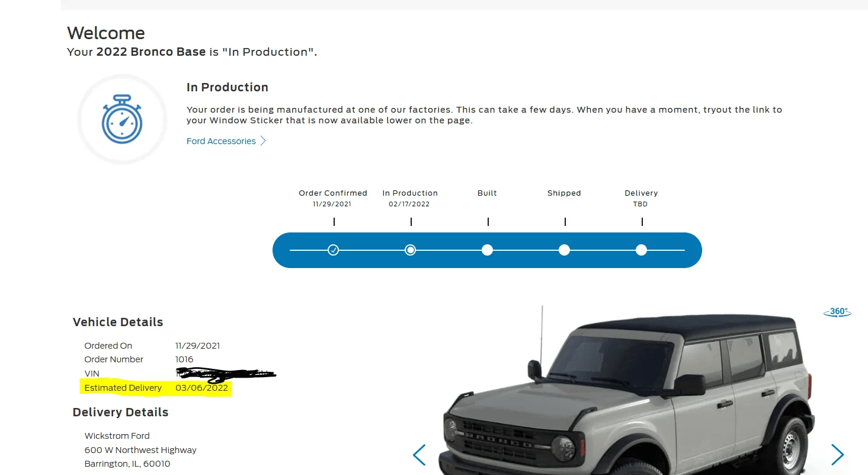Open the Ford Accessories link

click(226, 141)
